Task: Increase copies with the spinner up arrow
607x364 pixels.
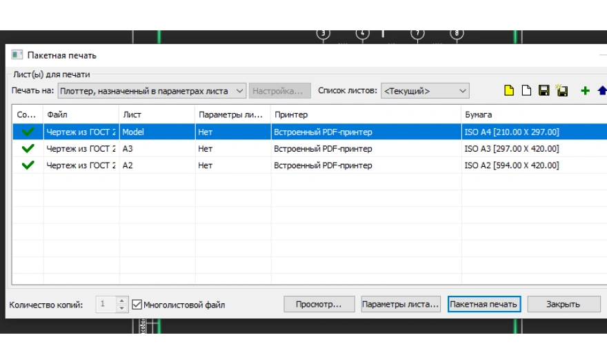Action: tap(121, 301)
